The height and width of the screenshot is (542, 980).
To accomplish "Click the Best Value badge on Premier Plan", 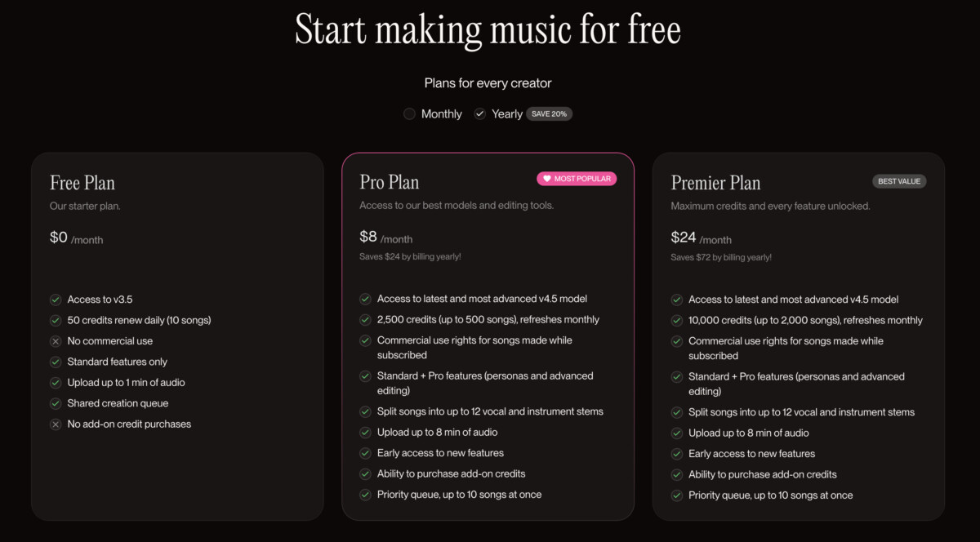I will pos(899,181).
